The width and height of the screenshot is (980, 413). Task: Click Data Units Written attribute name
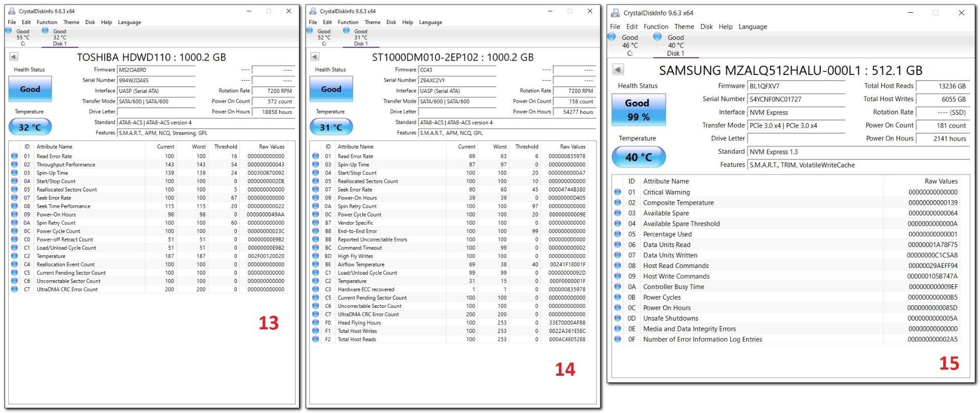[670, 255]
